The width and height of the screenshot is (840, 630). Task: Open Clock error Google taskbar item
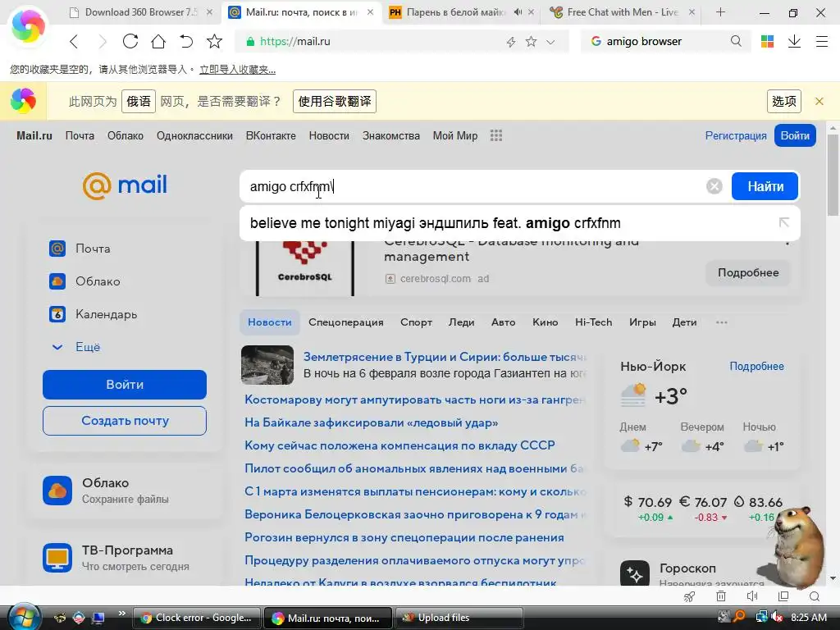coord(197,618)
